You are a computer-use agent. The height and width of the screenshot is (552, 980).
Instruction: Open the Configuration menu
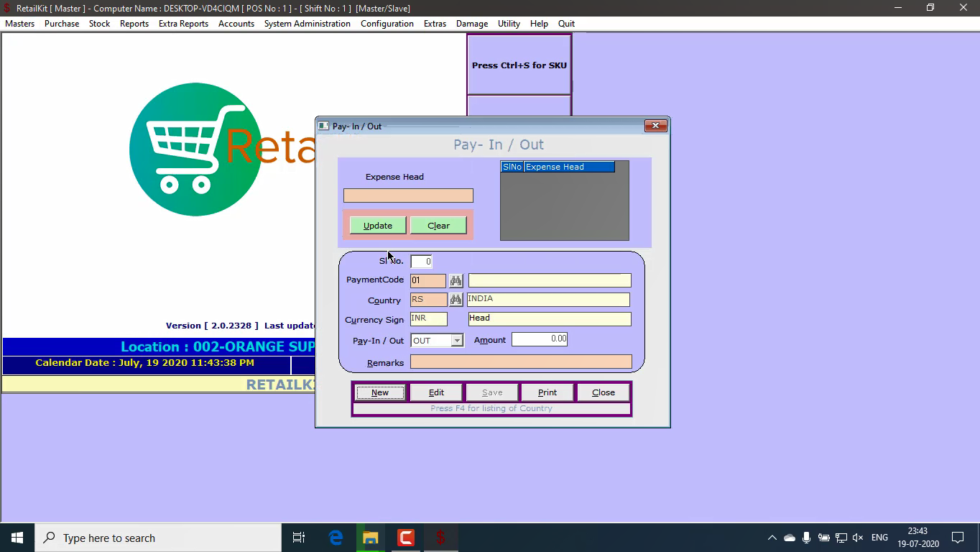tap(387, 24)
